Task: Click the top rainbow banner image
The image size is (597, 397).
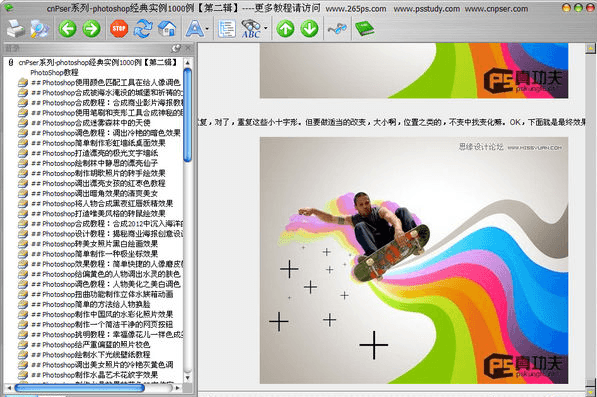Action: point(414,71)
